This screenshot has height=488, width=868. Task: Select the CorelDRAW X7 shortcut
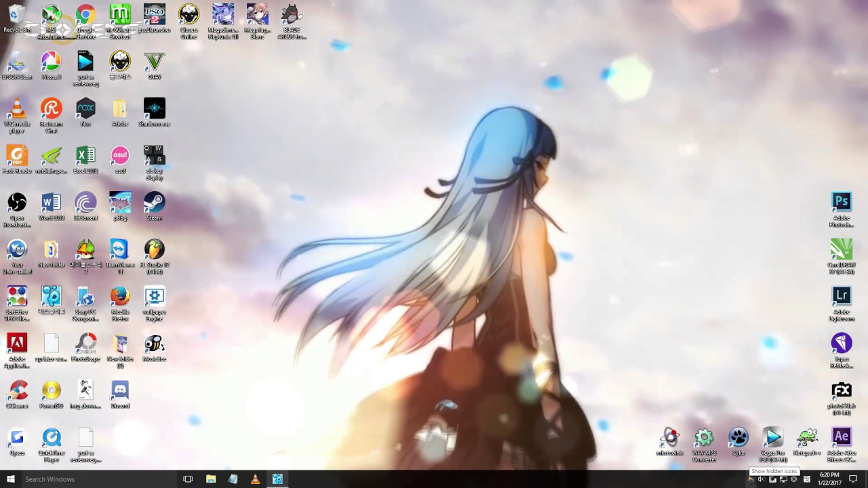[x=842, y=256]
